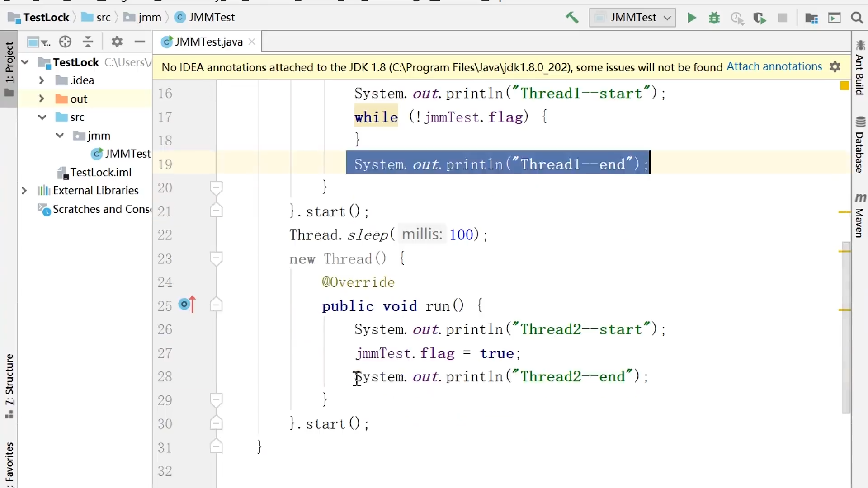Click the override gutter icon on line 25
This screenshot has width=868, height=488.
tap(187, 305)
